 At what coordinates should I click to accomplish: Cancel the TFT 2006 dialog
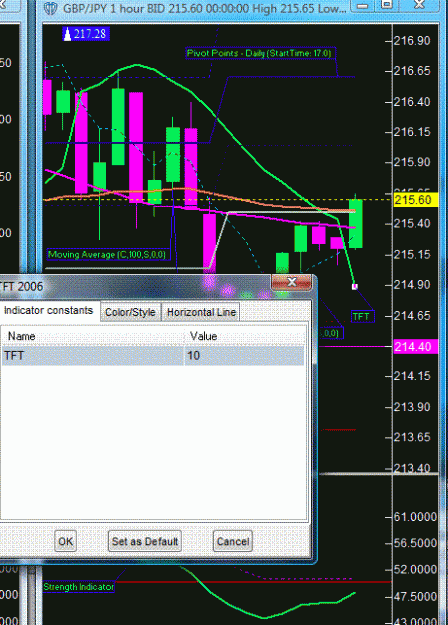(x=233, y=541)
